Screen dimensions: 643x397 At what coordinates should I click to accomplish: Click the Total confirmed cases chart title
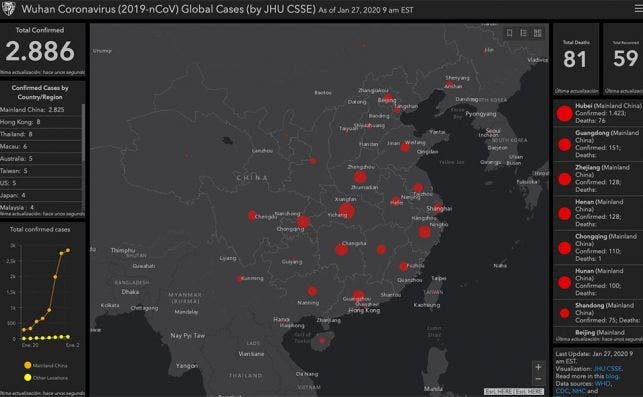[x=40, y=230]
